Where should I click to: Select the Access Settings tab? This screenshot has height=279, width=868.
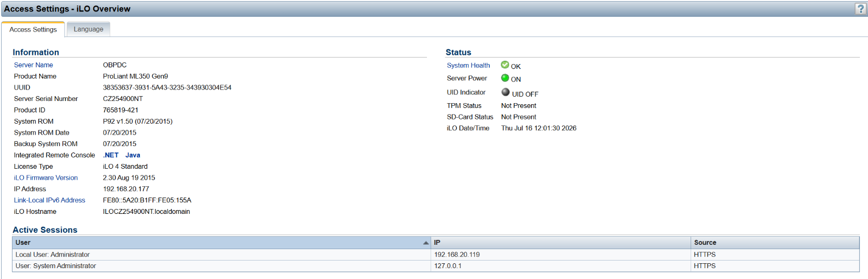pos(33,29)
